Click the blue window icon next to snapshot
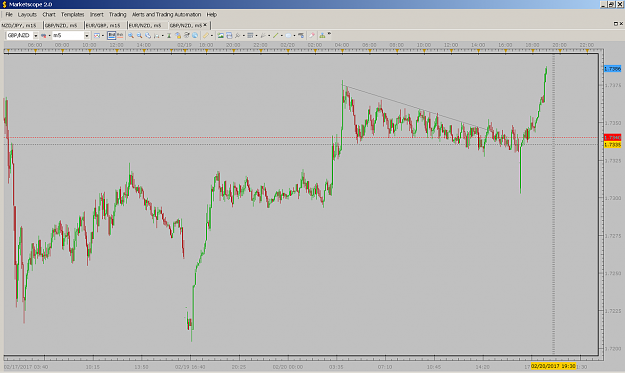The height and width of the screenshot is (373, 625). 229,35
